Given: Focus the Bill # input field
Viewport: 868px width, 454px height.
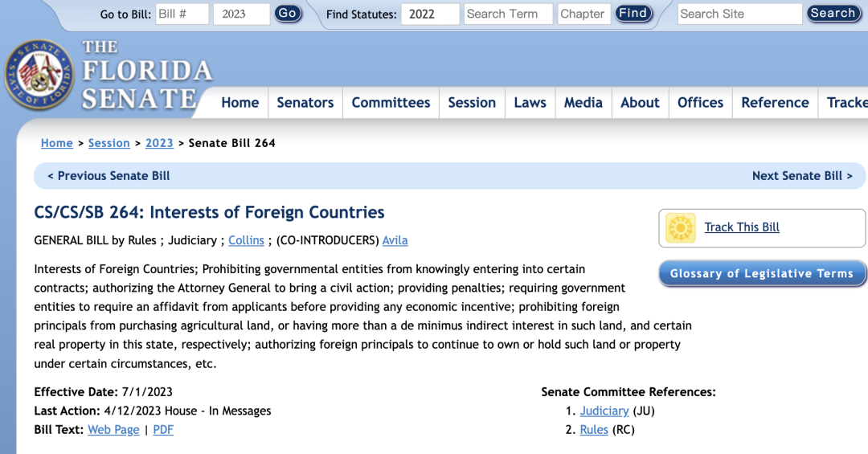Looking at the screenshot, I should (182, 14).
